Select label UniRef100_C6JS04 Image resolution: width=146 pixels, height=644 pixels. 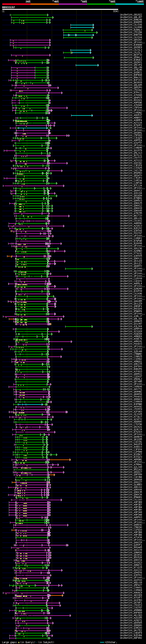(x=131, y=37)
